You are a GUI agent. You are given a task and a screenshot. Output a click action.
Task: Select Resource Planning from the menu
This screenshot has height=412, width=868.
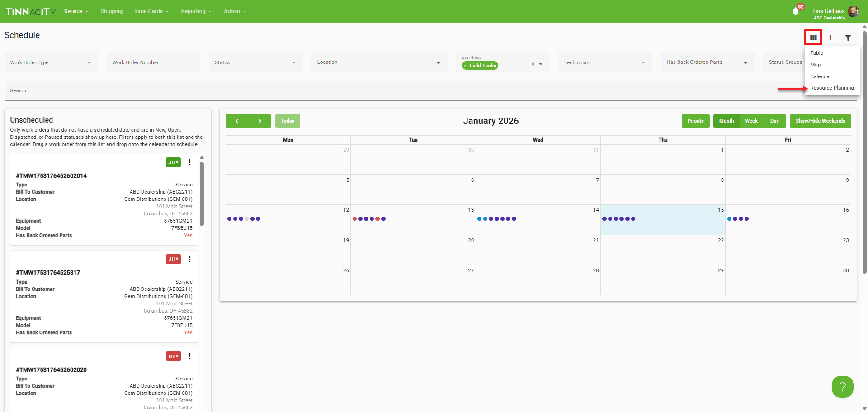pos(832,88)
